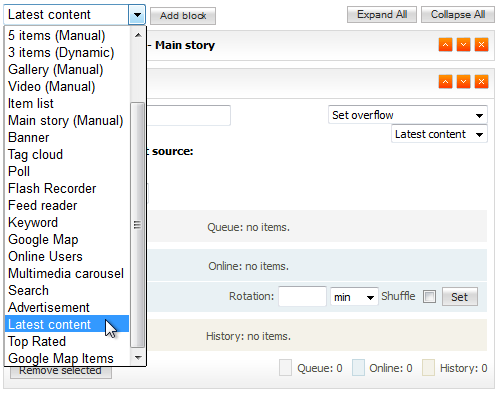Image resolution: width=500 pixels, height=393 pixels.
Task: Select Tag cloud option
Action: [x=67, y=154]
